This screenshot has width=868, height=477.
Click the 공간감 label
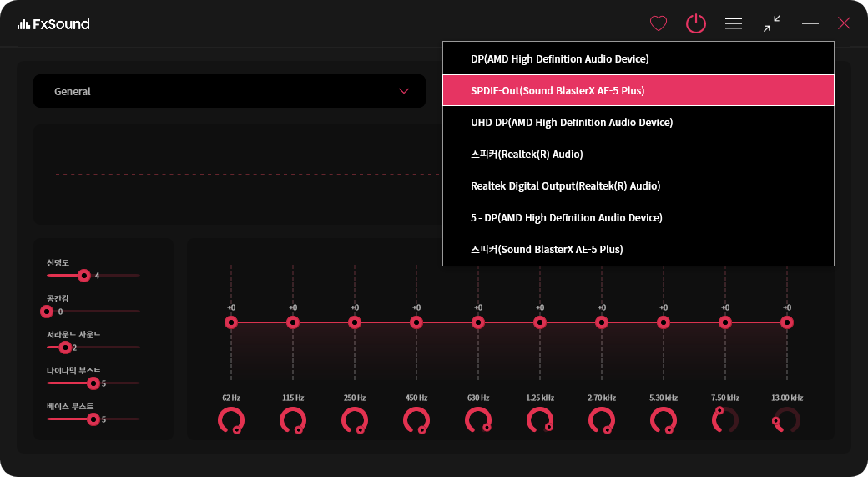point(58,298)
